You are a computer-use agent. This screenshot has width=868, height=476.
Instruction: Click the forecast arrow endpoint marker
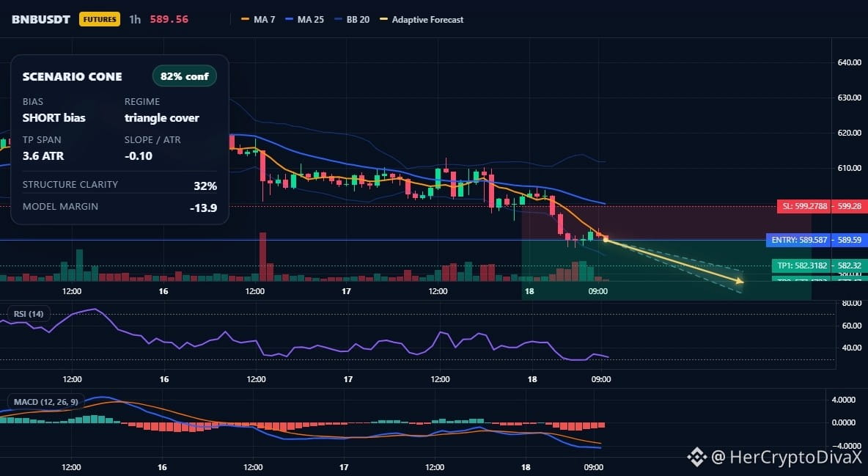[x=740, y=282]
